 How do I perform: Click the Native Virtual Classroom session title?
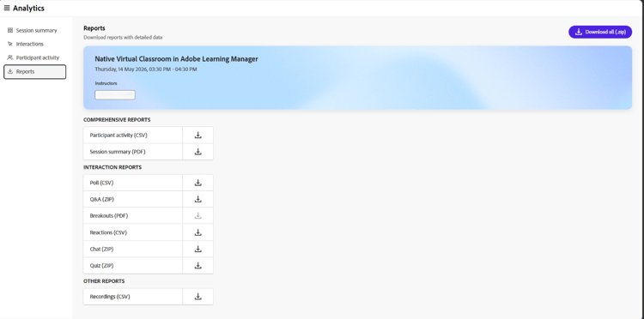[176, 59]
